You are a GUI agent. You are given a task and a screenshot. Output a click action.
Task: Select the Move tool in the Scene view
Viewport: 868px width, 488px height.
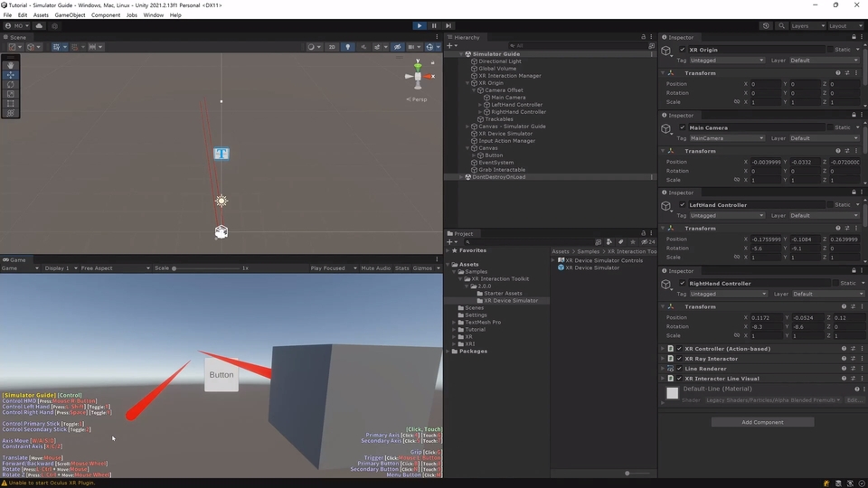[11, 75]
